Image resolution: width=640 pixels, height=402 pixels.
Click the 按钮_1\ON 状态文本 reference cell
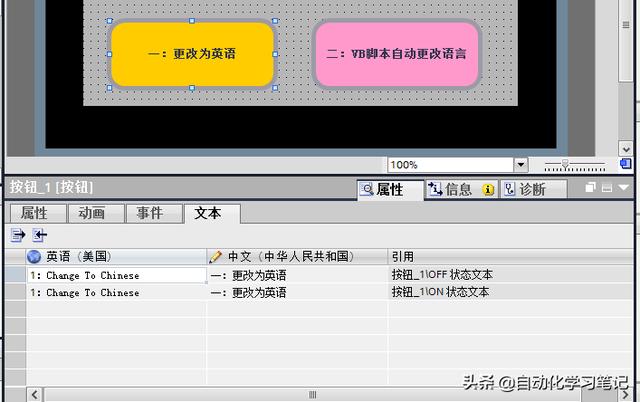pos(510,292)
